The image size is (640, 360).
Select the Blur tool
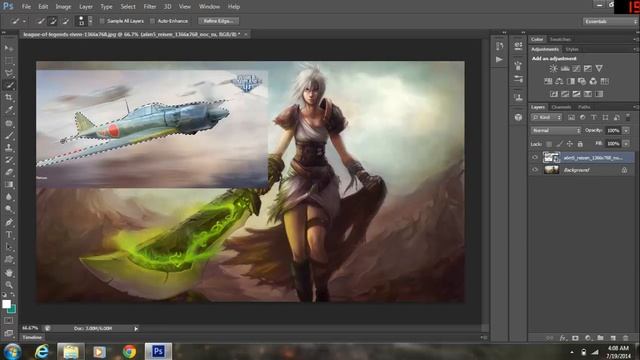click(9, 197)
